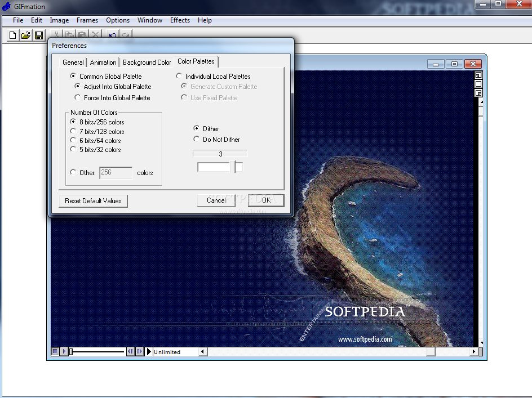532x398 pixels.
Task: Click the Stop square button in animation window
Action: tap(55, 351)
